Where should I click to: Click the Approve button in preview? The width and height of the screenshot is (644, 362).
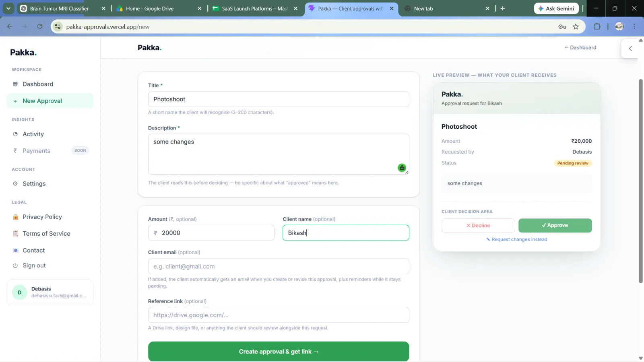pyautogui.click(x=555, y=226)
